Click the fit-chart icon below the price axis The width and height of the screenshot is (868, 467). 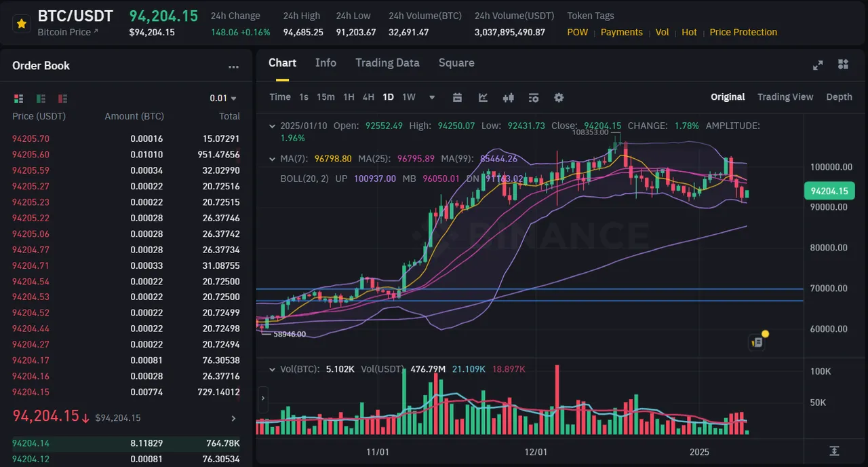tap(834, 451)
